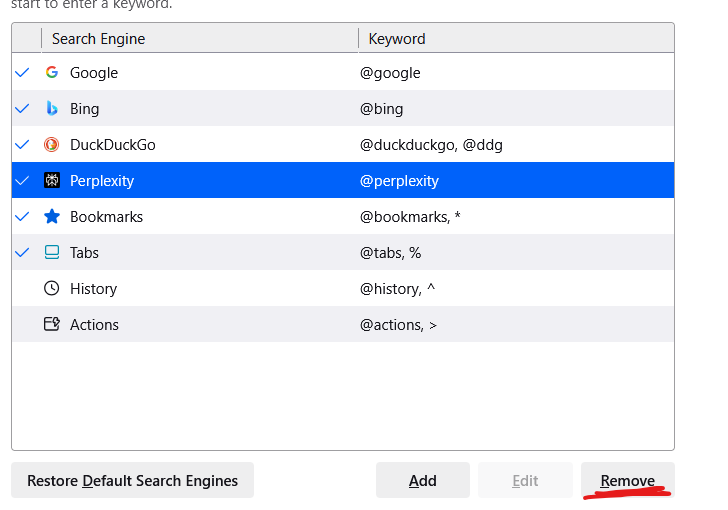Click the Tabs icon in list
The height and width of the screenshot is (510, 728).
(x=52, y=253)
